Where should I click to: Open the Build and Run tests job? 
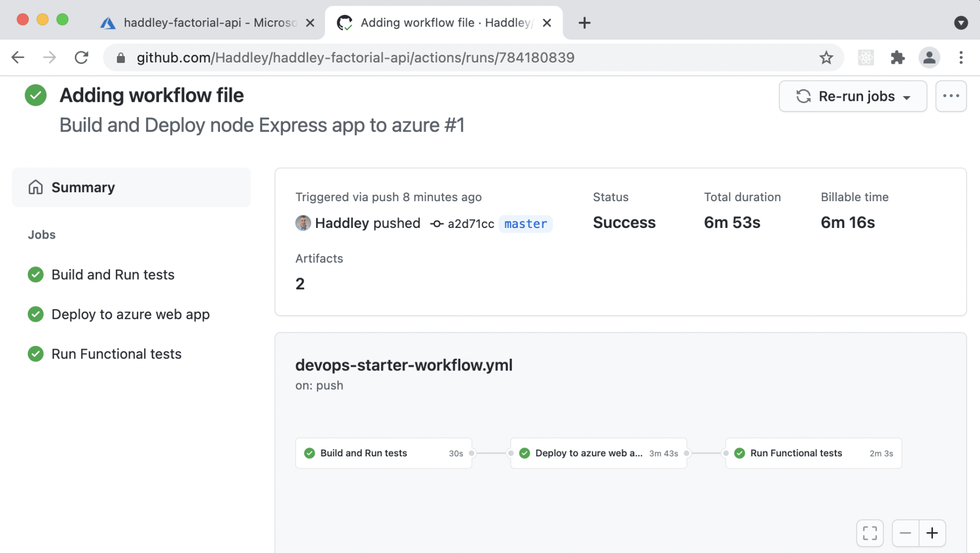[113, 275]
